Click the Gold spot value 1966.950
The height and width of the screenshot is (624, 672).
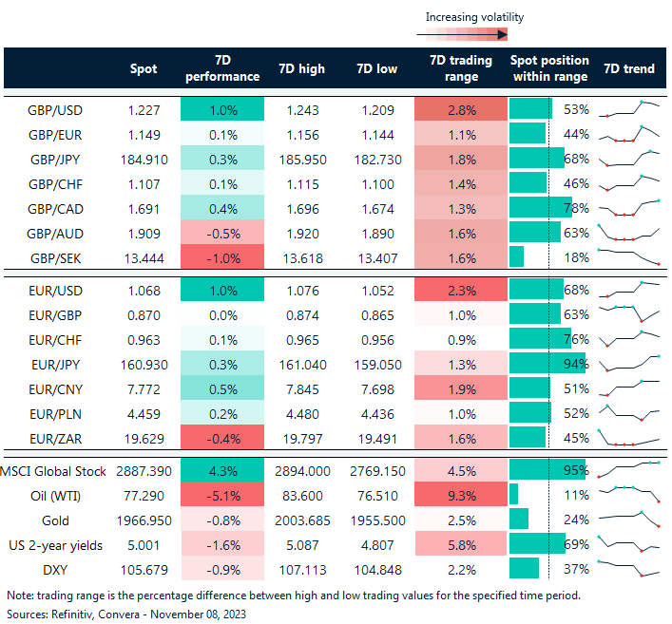point(143,519)
